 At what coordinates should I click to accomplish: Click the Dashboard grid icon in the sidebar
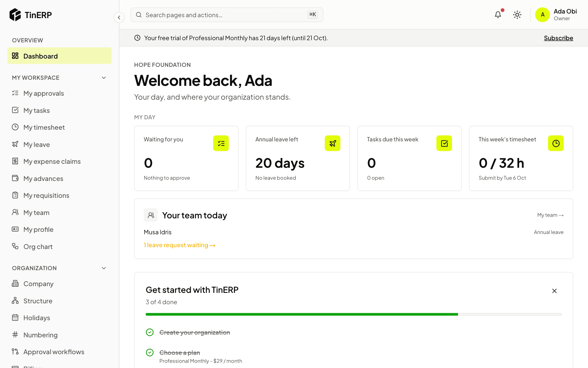coord(15,56)
